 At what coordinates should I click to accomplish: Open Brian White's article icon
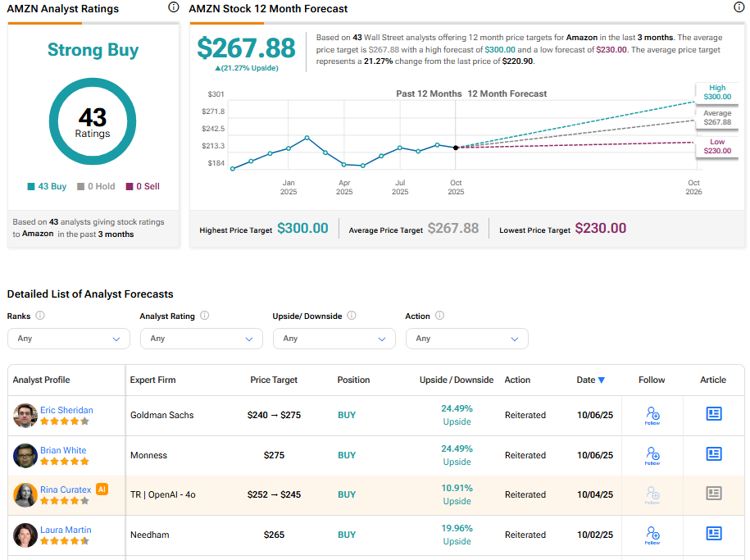click(713, 454)
